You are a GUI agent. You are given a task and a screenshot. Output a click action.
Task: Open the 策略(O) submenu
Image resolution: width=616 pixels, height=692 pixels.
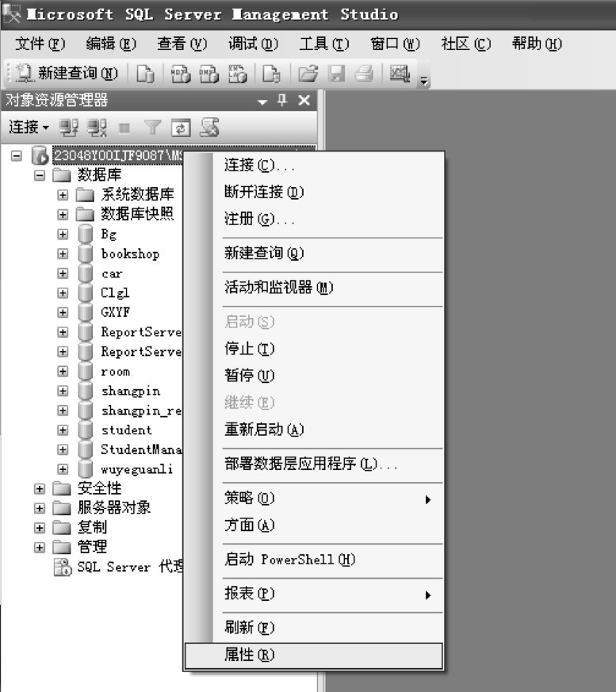coord(314,499)
